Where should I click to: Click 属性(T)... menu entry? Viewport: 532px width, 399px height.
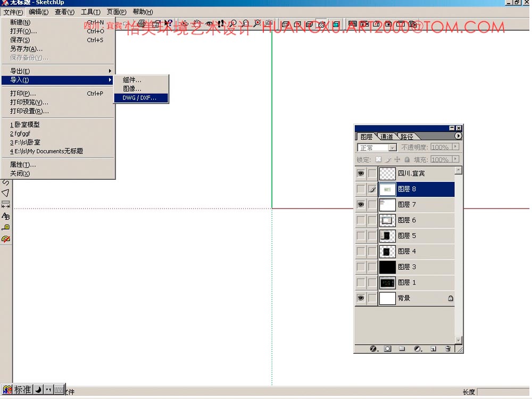(58, 164)
